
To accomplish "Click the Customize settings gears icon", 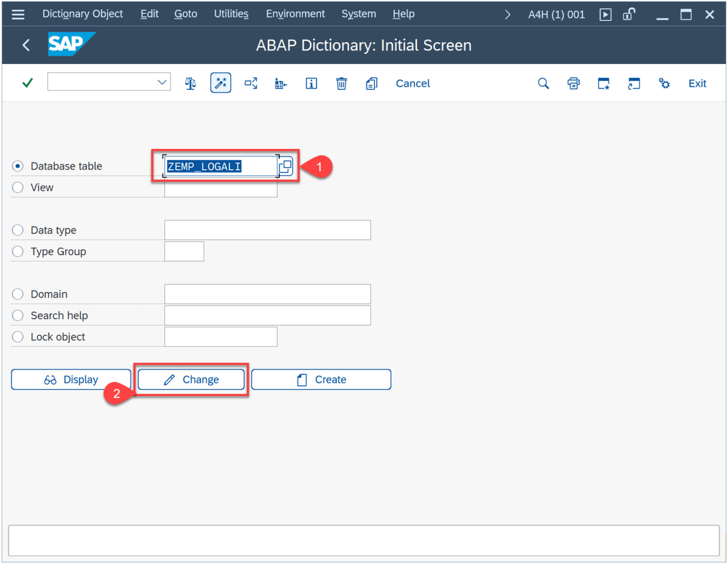I will point(664,83).
